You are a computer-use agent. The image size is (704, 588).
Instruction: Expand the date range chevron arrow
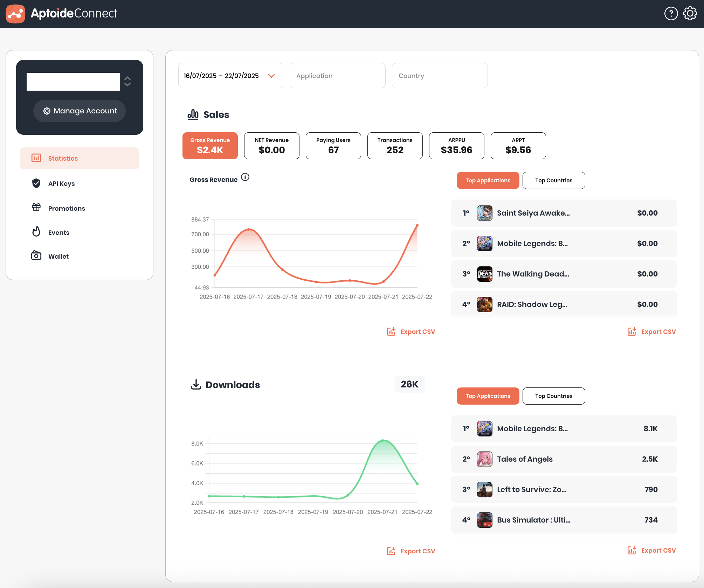click(271, 76)
